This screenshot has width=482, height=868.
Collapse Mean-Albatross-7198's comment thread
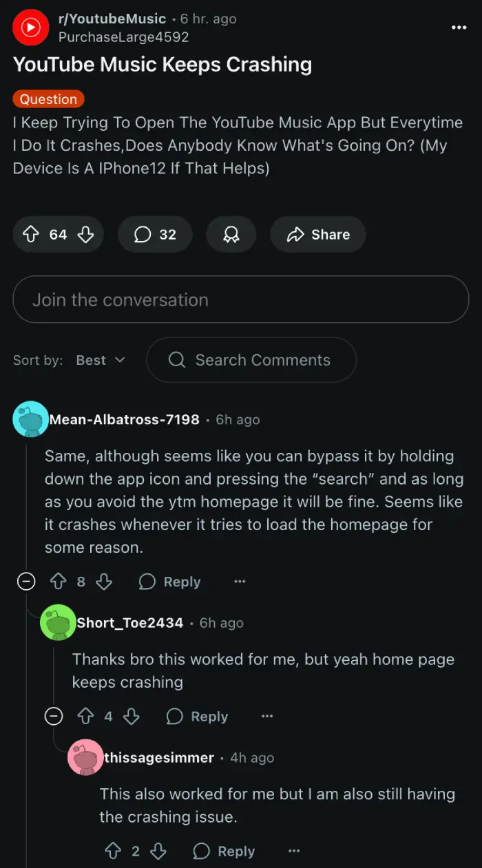(26, 582)
